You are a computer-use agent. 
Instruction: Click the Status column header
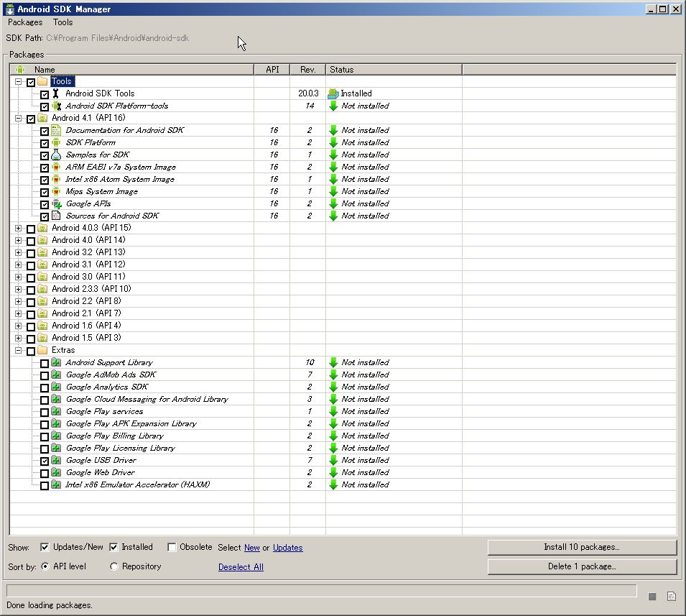coord(394,69)
